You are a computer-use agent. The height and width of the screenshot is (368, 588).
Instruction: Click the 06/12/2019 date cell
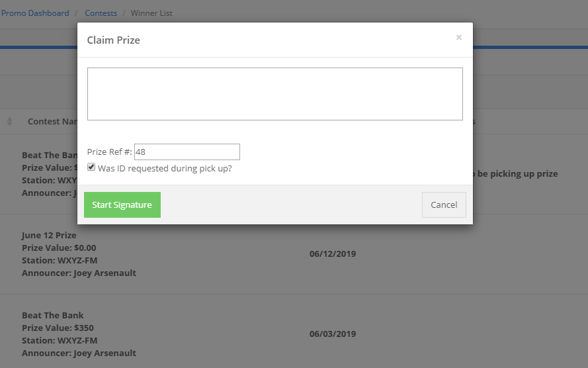333,253
